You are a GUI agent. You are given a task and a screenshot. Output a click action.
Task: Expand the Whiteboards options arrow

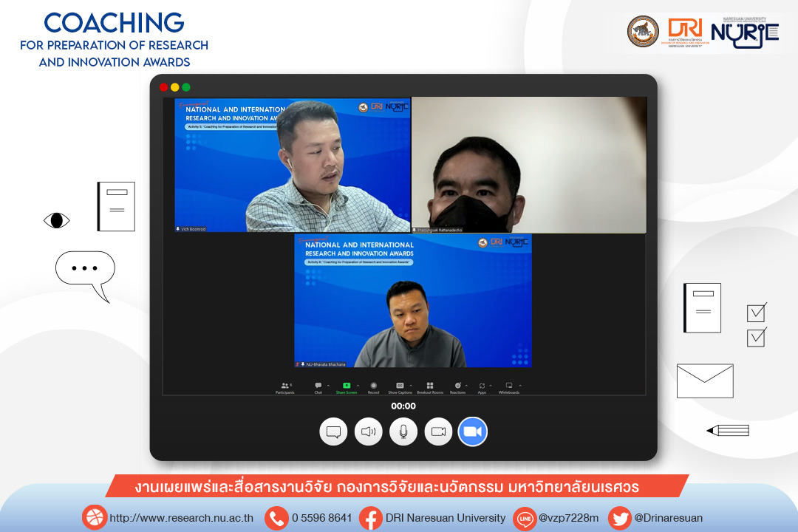(520, 386)
